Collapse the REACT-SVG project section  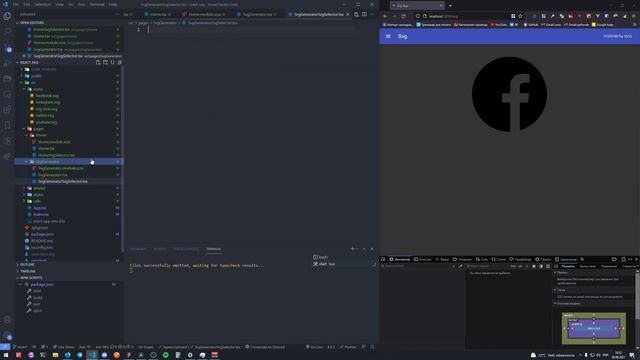[29, 62]
